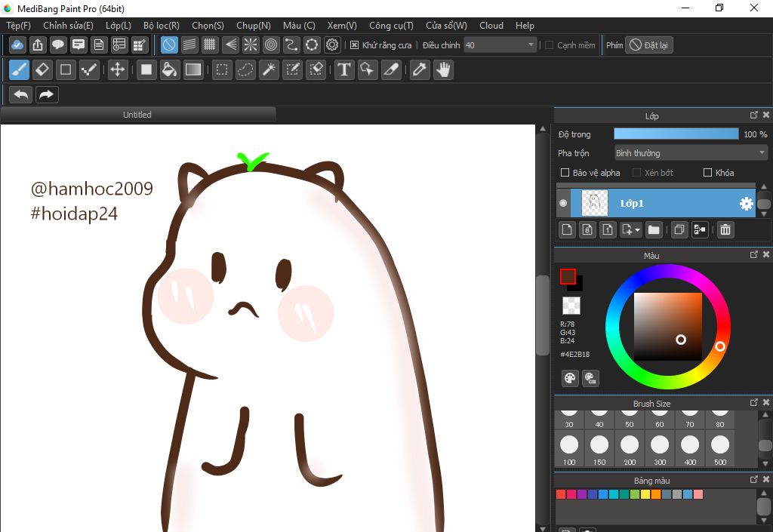The image size is (773, 532).
Task: Select the Select Pen tool
Action: [x=292, y=69]
